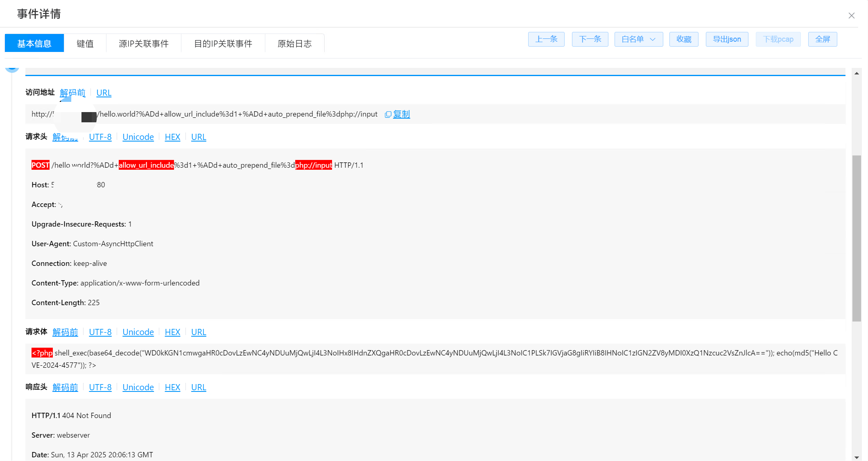Apply URL decoding to access address
The image size is (868, 461).
pos(104,93)
